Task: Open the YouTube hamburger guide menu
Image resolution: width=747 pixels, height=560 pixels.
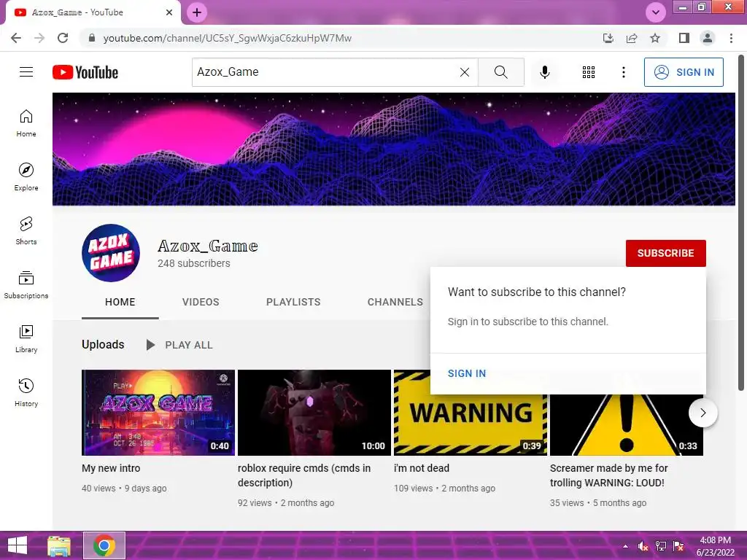Action: pyautogui.click(x=26, y=72)
